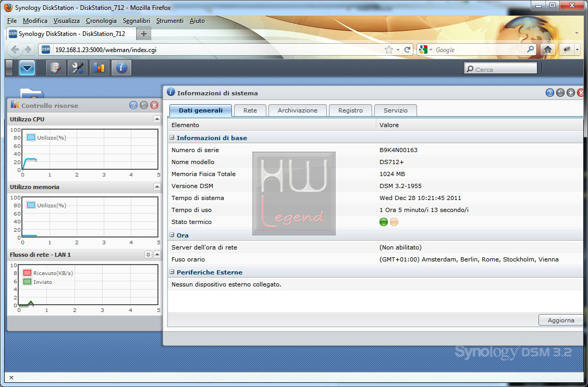This screenshot has height=387, width=588.
Task: Switch to the Registro tab
Action: point(351,110)
